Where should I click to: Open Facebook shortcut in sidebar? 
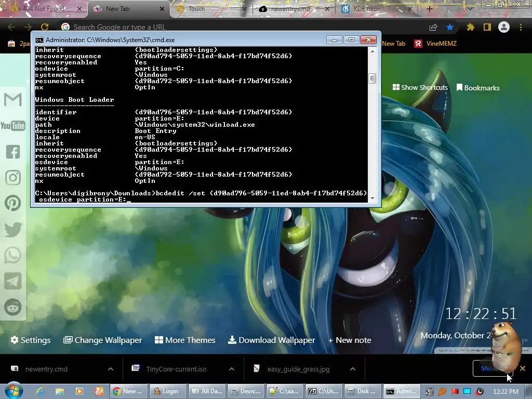13,152
